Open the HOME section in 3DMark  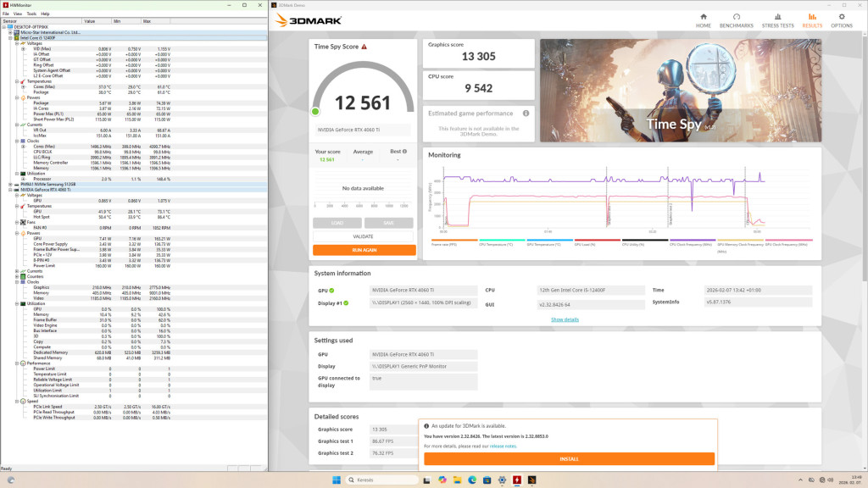point(703,20)
